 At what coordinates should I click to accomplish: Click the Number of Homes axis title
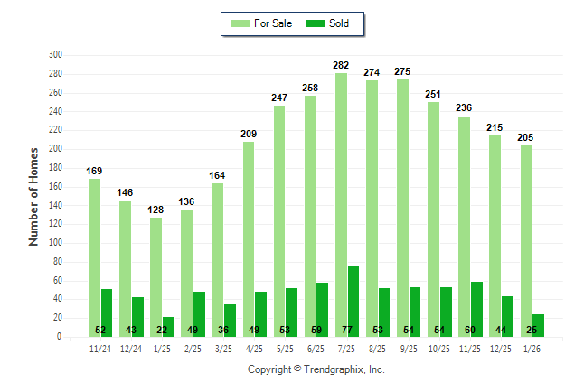33,196
